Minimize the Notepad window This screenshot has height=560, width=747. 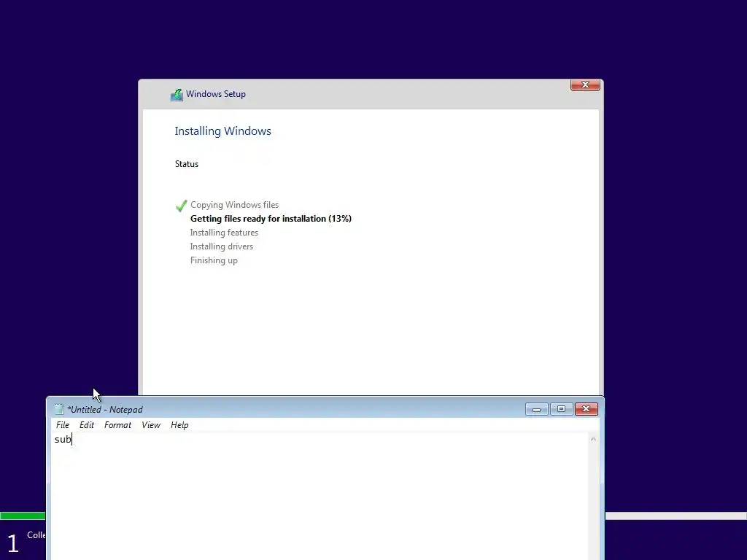(536, 409)
